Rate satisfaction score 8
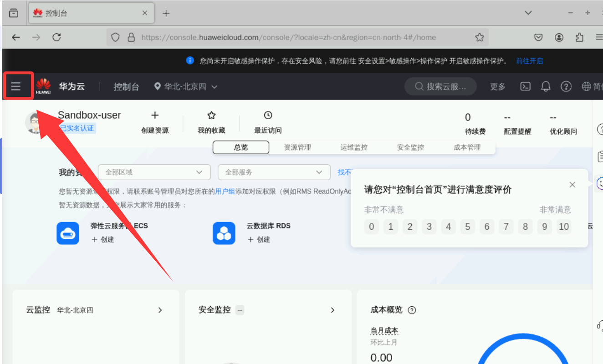This screenshot has width=603, height=364. (x=525, y=227)
